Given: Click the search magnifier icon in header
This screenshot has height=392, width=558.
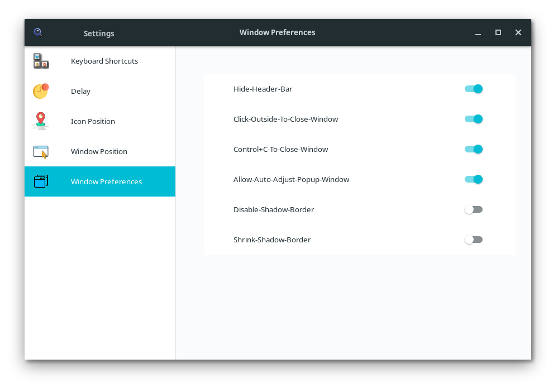Looking at the screenshot, I should pyautogui.click(x=38, y=32).
